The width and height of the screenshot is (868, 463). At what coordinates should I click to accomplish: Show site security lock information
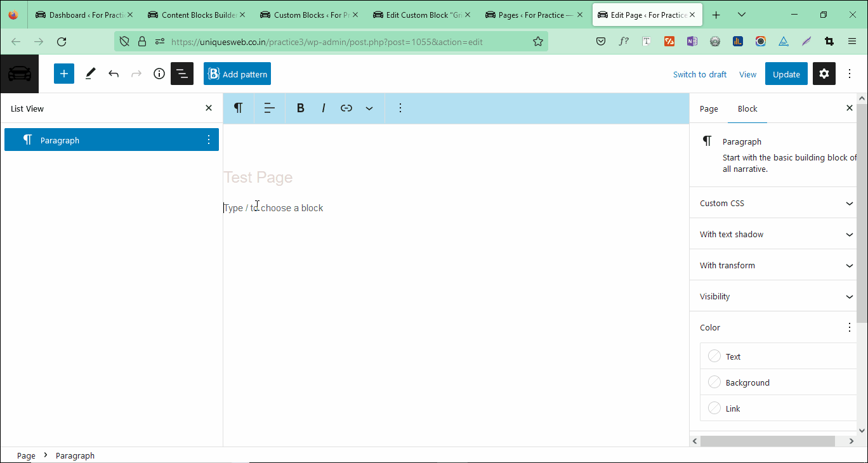coord(142,42)
